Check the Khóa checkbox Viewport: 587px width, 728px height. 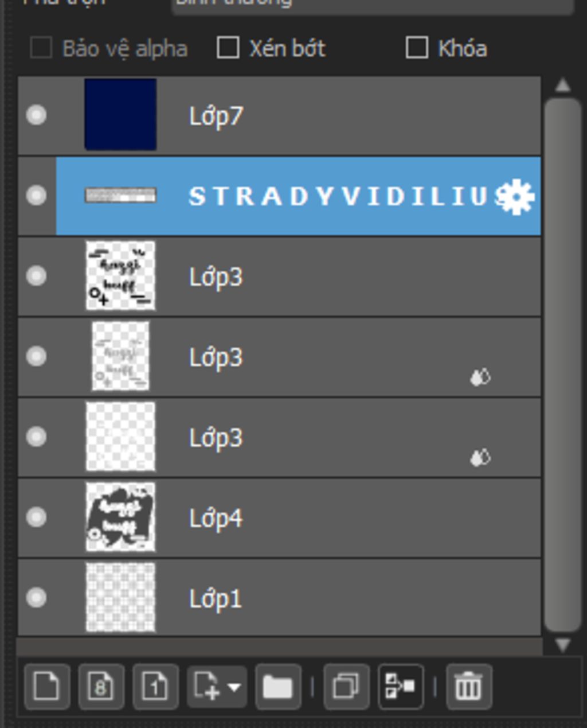[x=417, y=48]
